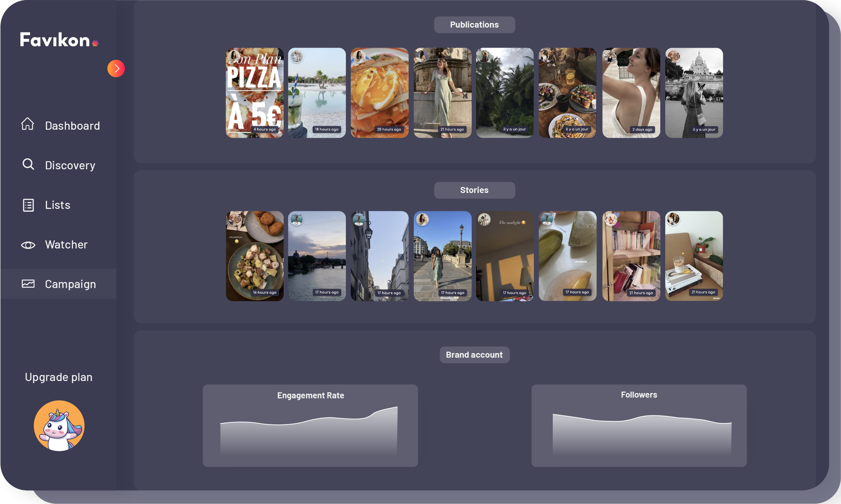The image size is (841, 504).
Task: Click the Publications section label
Action: (474, 25)
